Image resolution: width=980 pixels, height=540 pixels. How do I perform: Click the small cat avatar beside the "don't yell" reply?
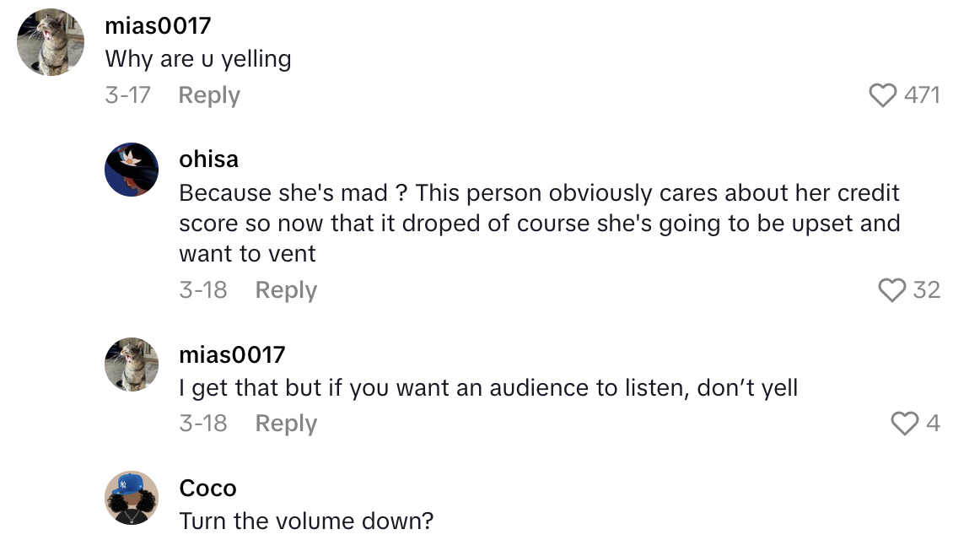(132, 364)
